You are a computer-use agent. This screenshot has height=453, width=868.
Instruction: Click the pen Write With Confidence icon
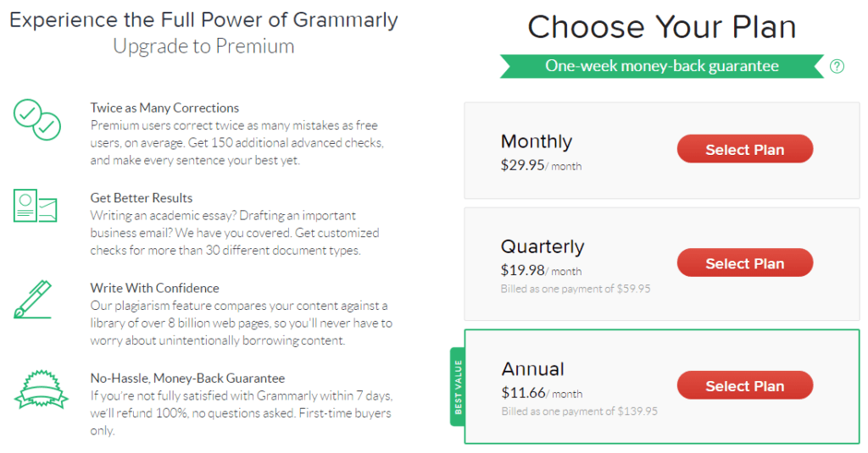(x=33, y=299)
